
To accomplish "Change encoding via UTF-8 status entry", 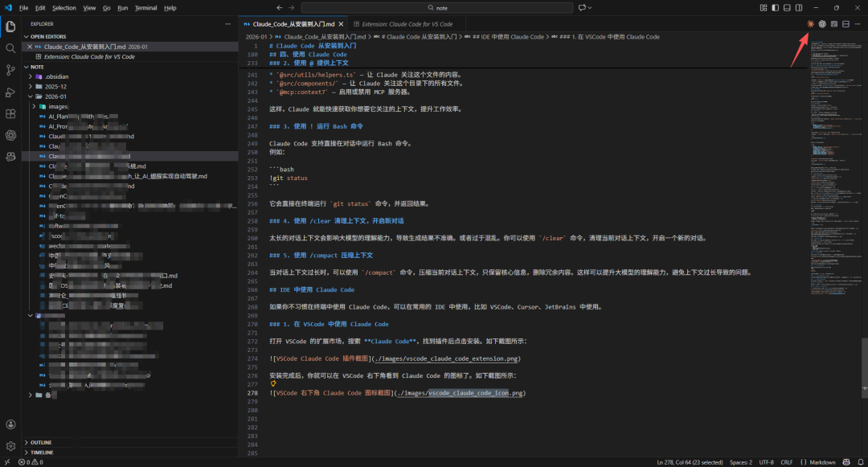I will pos(766,462).
